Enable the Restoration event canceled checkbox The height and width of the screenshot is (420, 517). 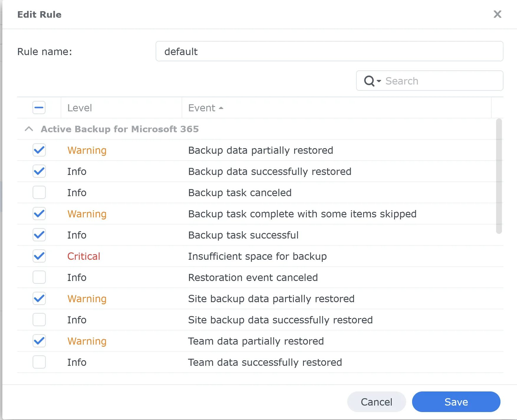coord(39,277)
